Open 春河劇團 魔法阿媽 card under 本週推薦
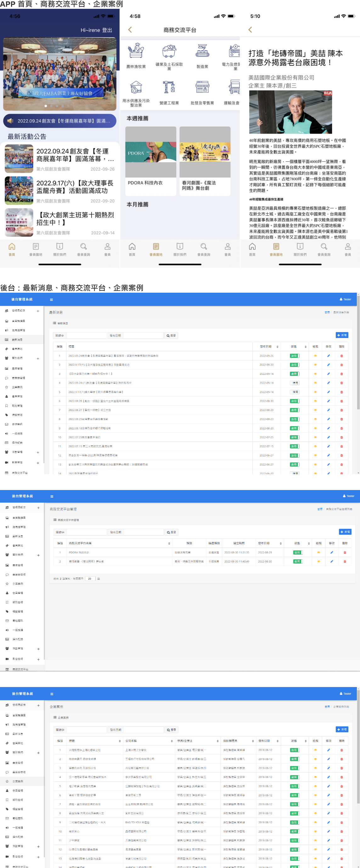This screenshot has height=868, width=360. (x=205, y=161)
